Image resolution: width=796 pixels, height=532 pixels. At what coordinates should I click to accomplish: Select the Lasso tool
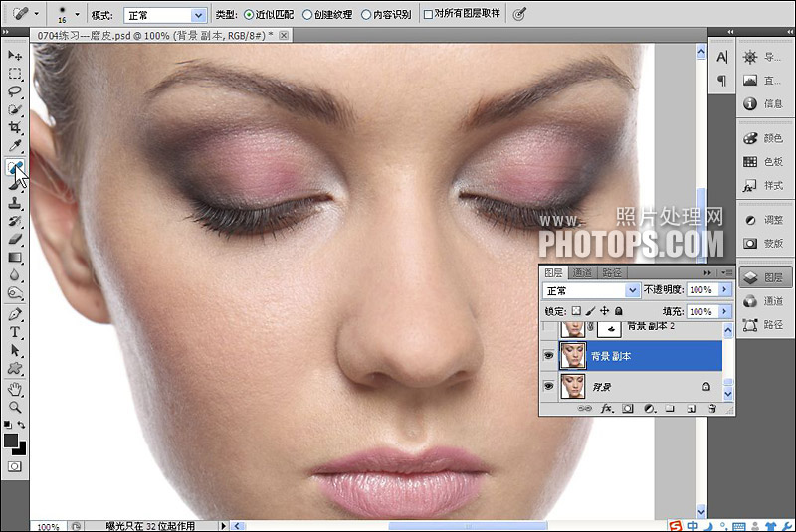coord(15,91)
